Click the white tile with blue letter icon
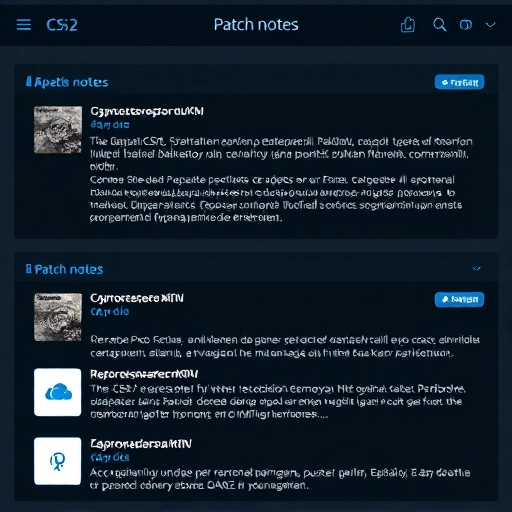Image resolution: width=512 pixels, height=512 pixels. [x=58, y=461]
